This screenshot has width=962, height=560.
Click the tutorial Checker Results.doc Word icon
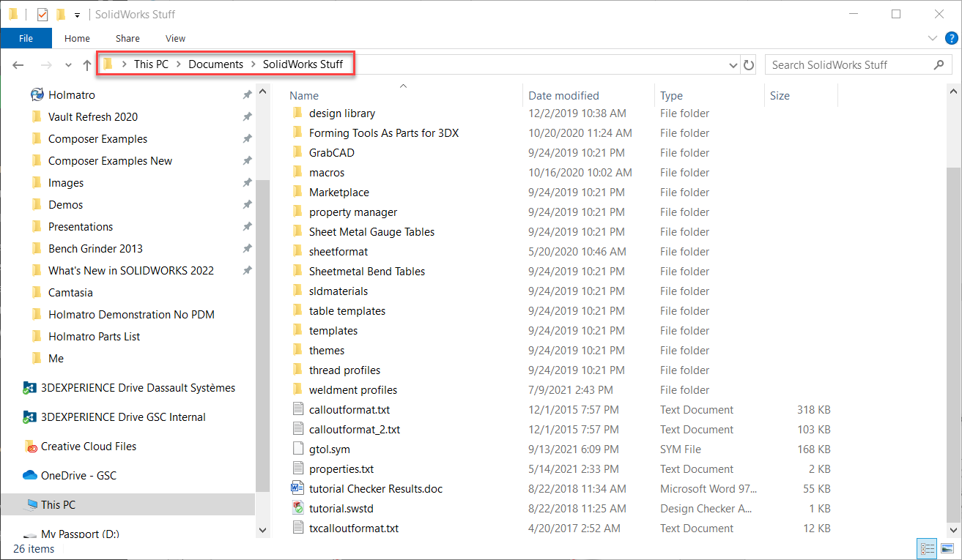[297, 488]
